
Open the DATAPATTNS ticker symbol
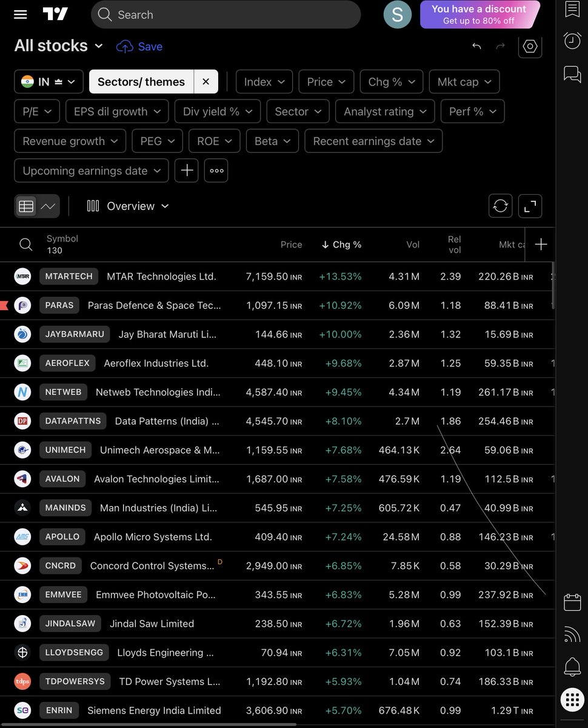pos(73,421)
